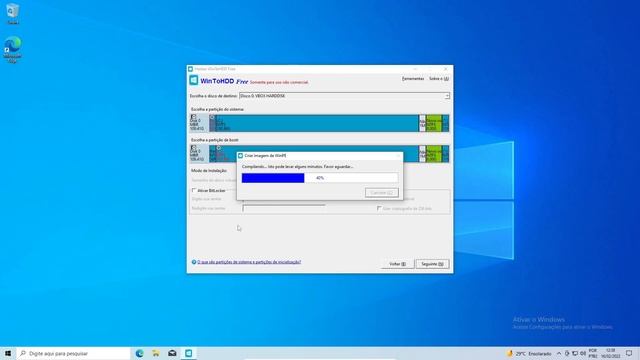The height and width of the screenshot is (360, 640).
Task: Show hidden system tray icons
Action: click(x=558, y=353)
